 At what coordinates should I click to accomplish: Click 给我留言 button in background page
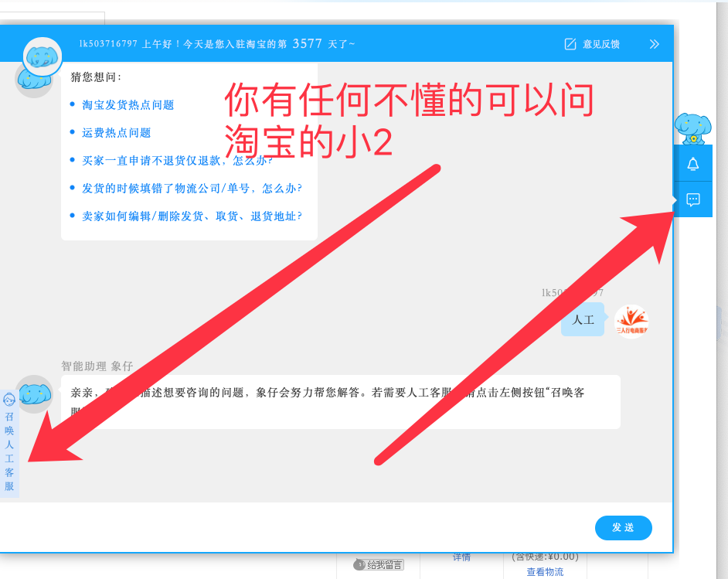tap(379, 564)
